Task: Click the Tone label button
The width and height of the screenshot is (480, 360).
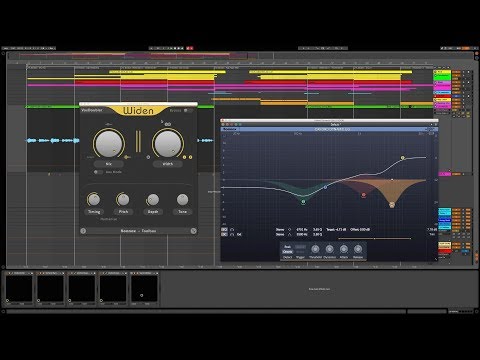Action: tap(182, 212)
